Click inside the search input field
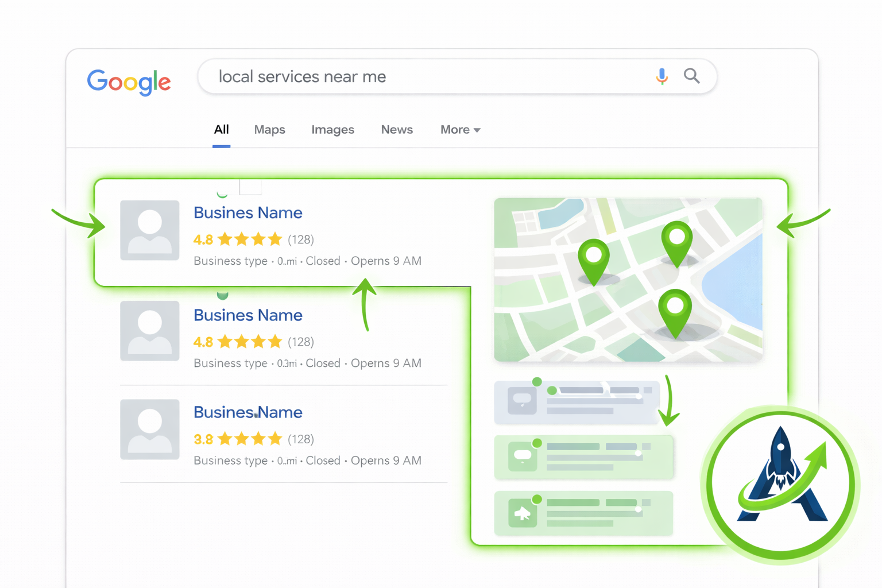 pos(402,76)
